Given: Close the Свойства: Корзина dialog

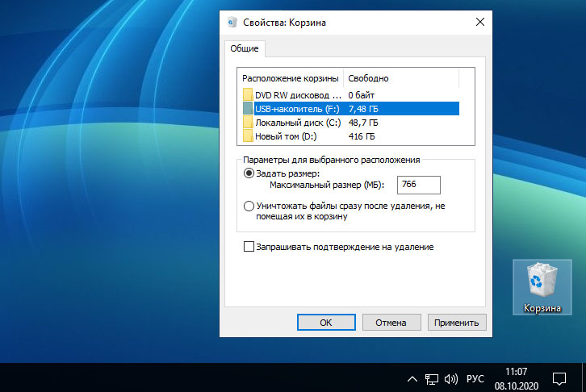Looking at the screenshot, I should point(480,23).
